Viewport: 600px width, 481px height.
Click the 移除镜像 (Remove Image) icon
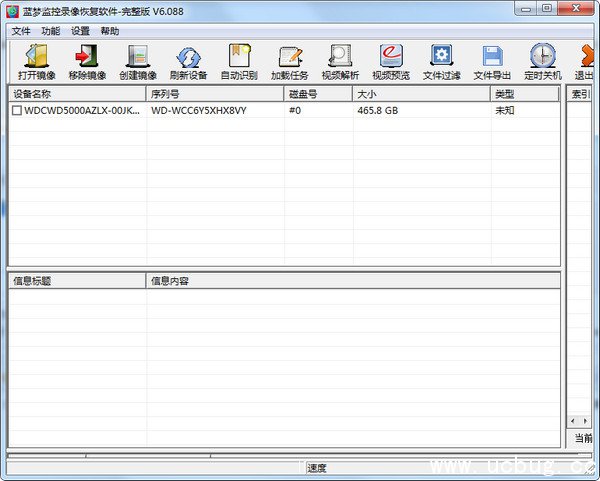(x=87, y=59)
